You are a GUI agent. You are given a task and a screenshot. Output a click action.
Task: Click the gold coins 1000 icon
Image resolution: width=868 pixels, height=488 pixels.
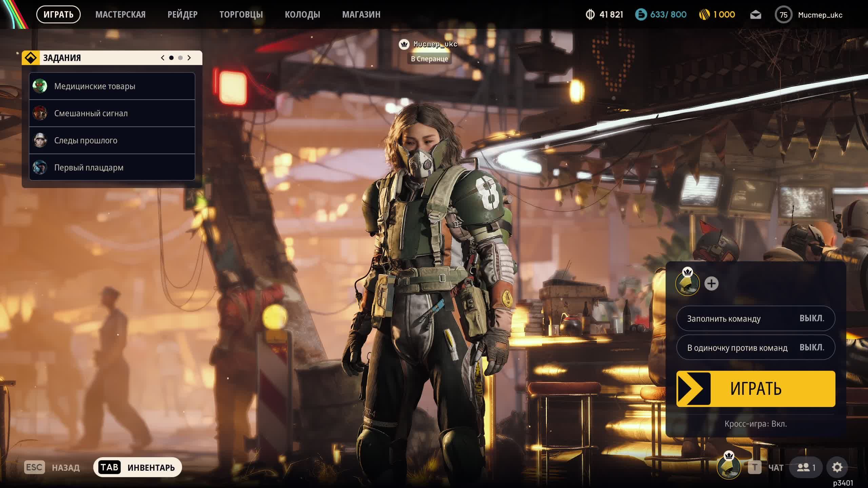pyautogui.click(x=704, y=15)
